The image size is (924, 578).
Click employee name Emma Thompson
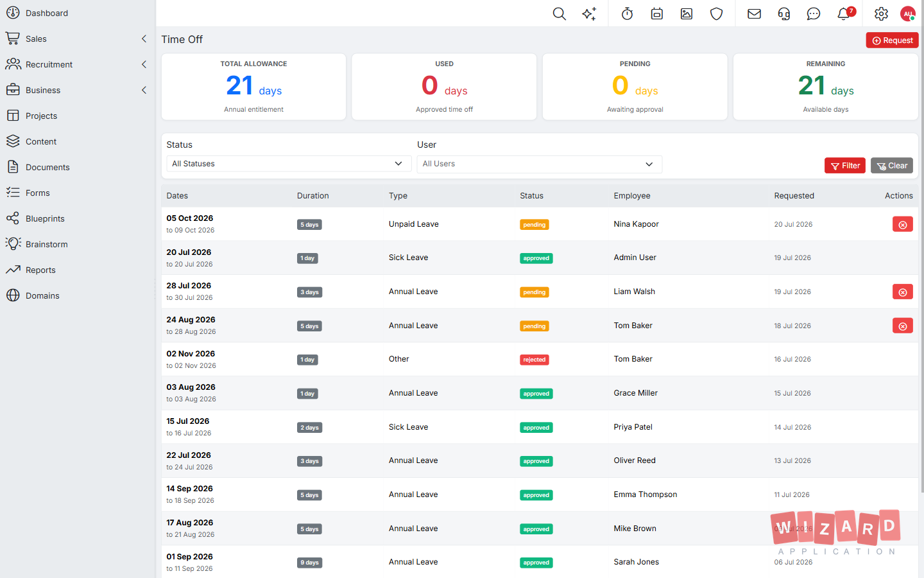[x=645, y=495]
